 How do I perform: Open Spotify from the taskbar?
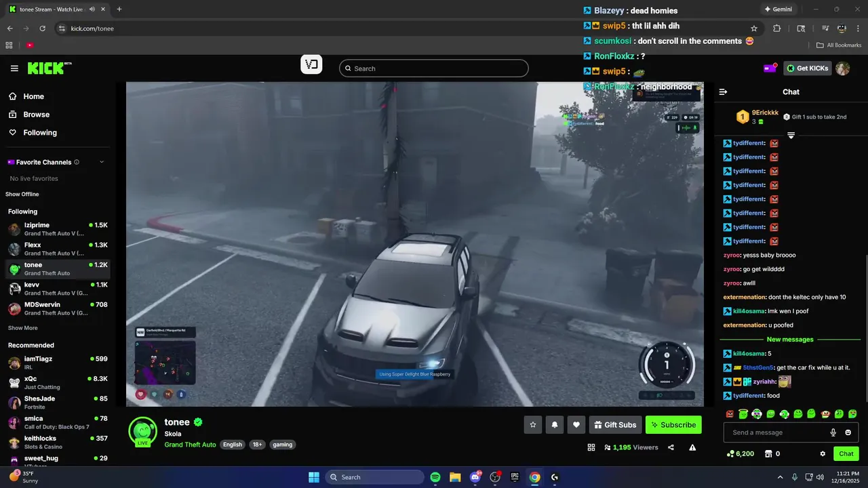click(435, 477)
